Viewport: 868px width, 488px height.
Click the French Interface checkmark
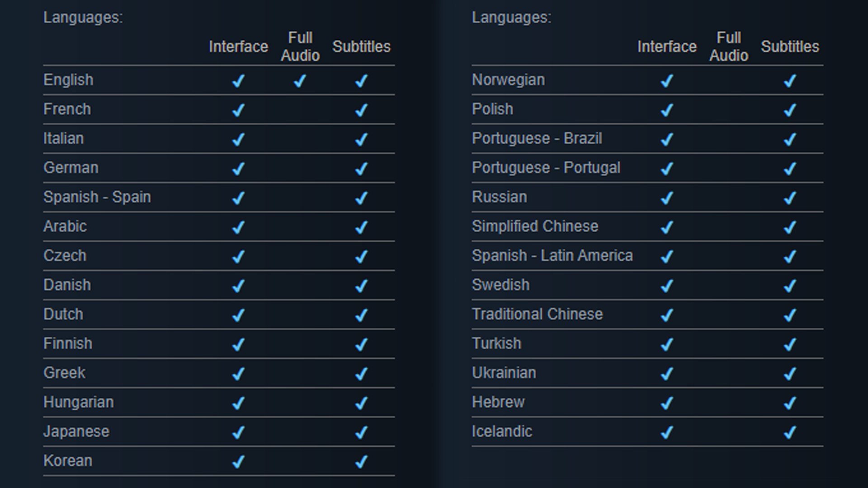(238, 110)
